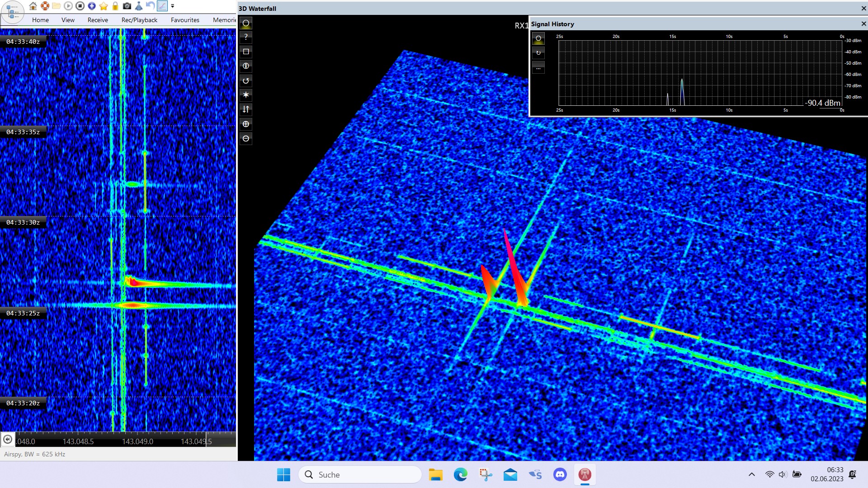Viewport: 868px width, 488px height.
Task: Click the 143.048.5 frequency scale label
Action: coord(78,441)
